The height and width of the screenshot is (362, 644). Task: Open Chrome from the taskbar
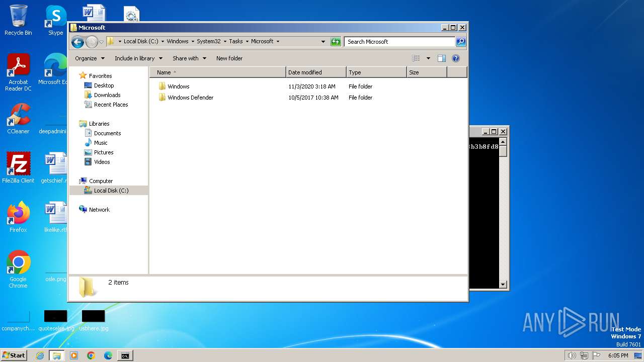[x=91, y=355]
